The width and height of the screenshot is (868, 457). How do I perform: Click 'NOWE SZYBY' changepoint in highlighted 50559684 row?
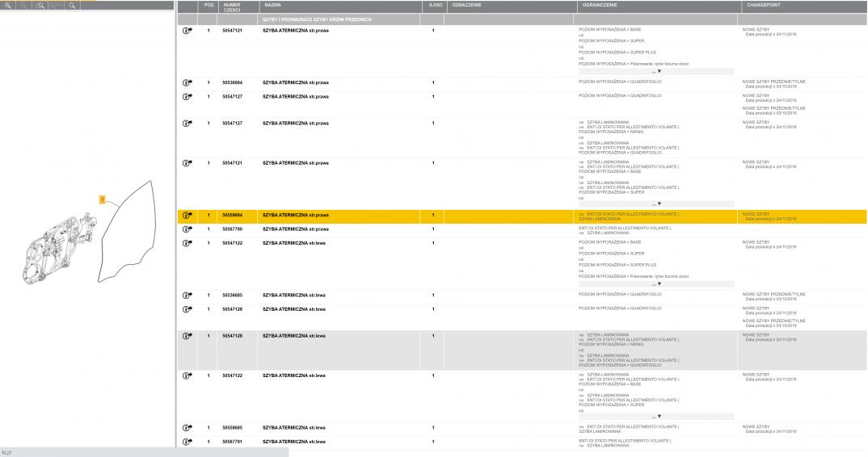(756, 214)
